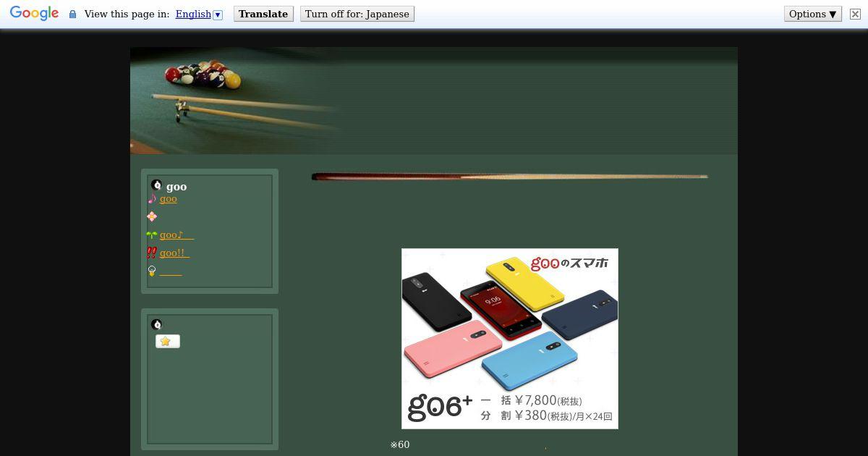Click the Translate button

263,14
